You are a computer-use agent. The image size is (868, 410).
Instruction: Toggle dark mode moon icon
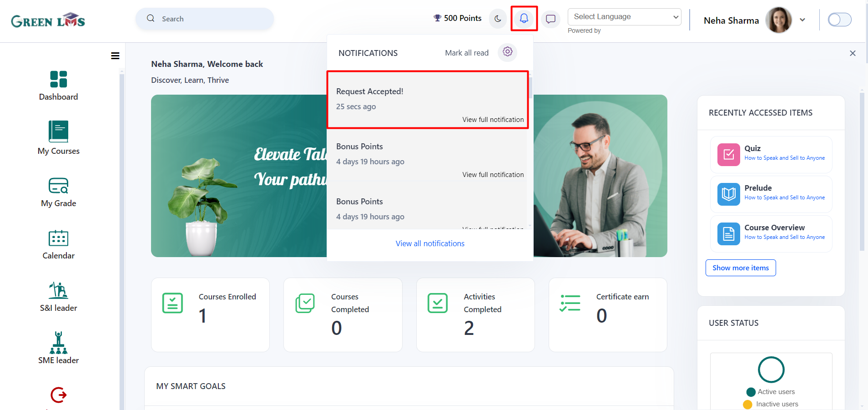pyautogui.click(x=498, y=19)
